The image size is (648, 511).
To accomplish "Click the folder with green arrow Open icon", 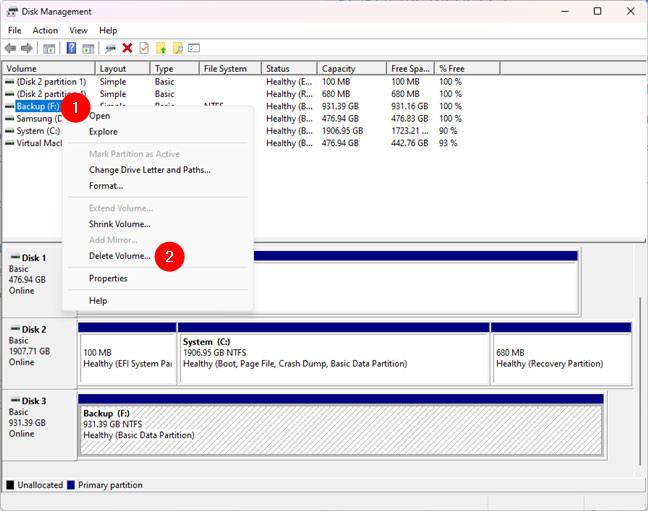I will point(161,48).
